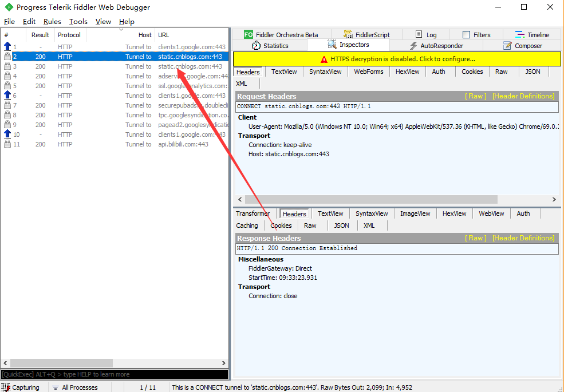Click right arrow of session list scrollbar
Viewport: 564px width, 392px height.
224,363
